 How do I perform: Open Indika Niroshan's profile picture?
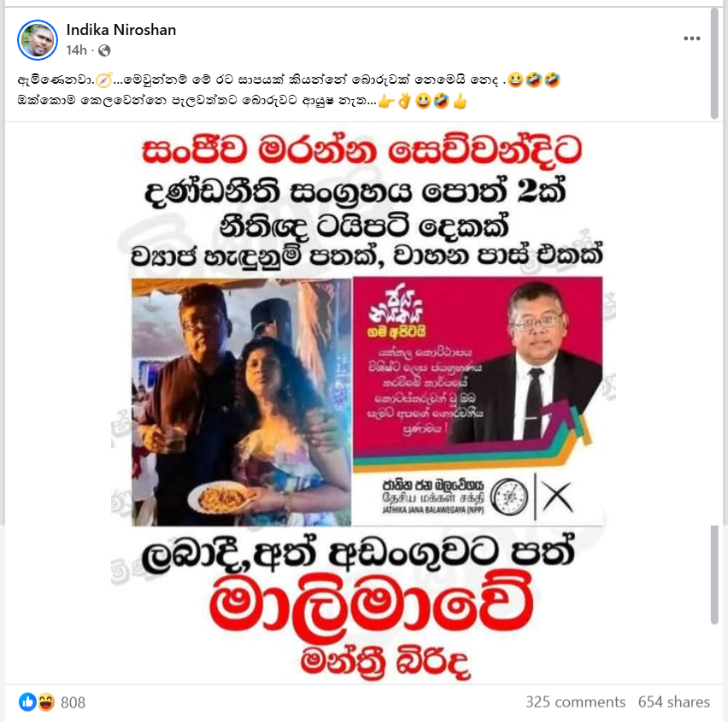pyautogui.click(x=38, y=40)
